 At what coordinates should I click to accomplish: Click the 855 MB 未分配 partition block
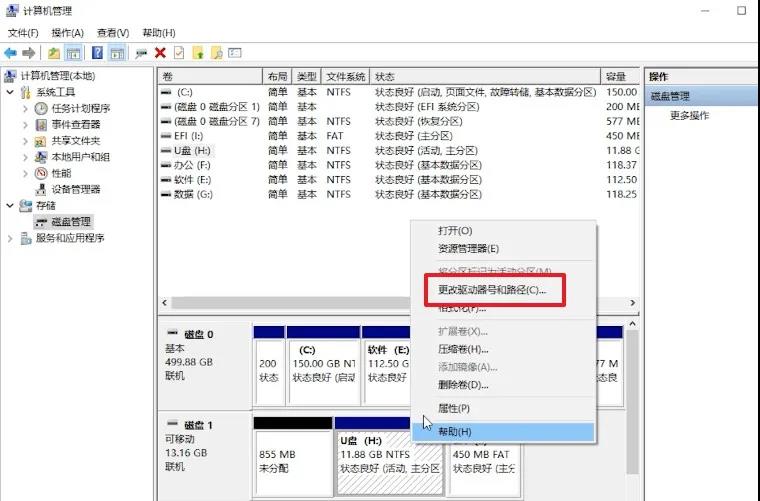[293, 456]
